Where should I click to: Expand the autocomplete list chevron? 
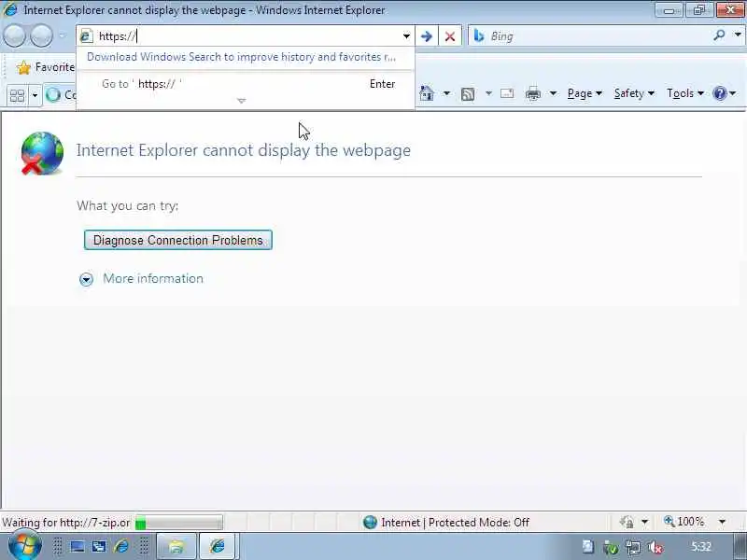pyautogui.click(x=242, y=101)
